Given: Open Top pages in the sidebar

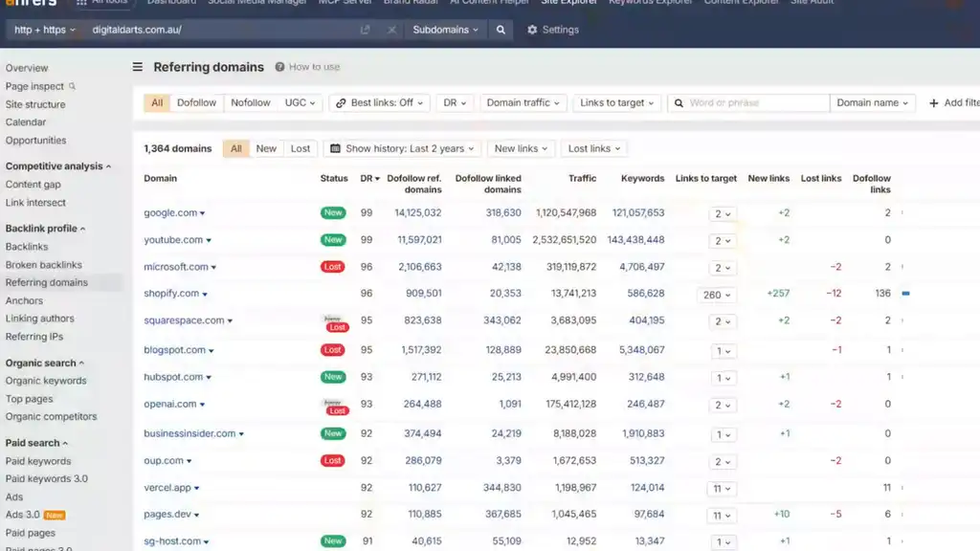Looking at the screenshot, I should point(30,399).
